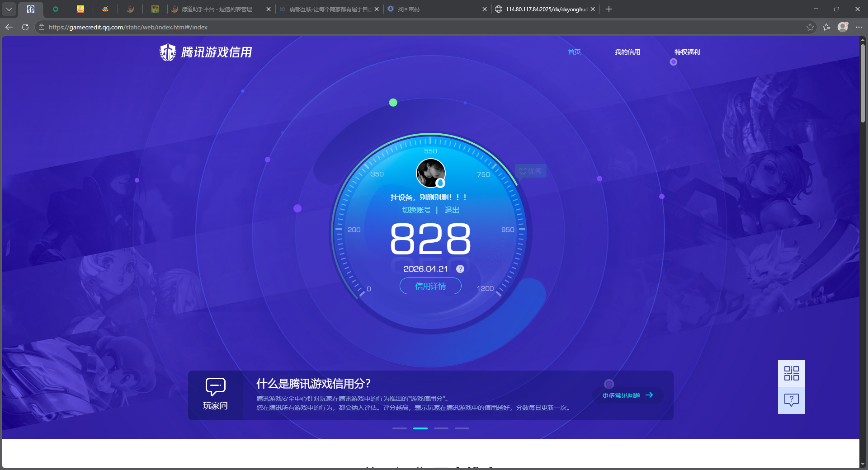
Task: Switch to the 德道助手平台 browser tab
Action: click(212, 9)
